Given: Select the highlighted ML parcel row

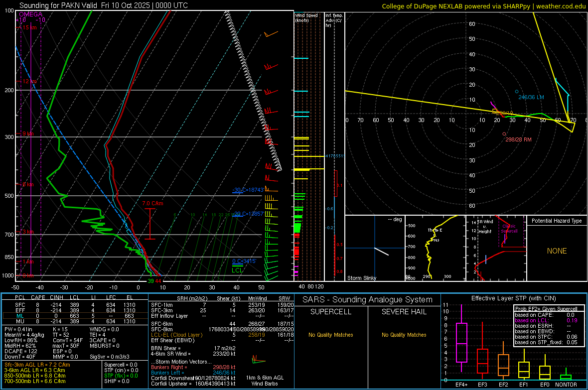Looking at the screenshot, I should [75, 316].
